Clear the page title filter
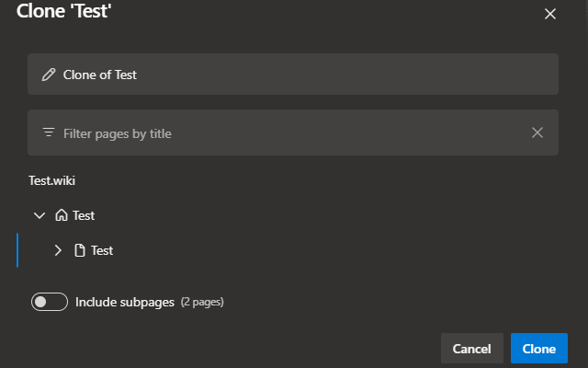588x368 pixels. click(537, 132)
